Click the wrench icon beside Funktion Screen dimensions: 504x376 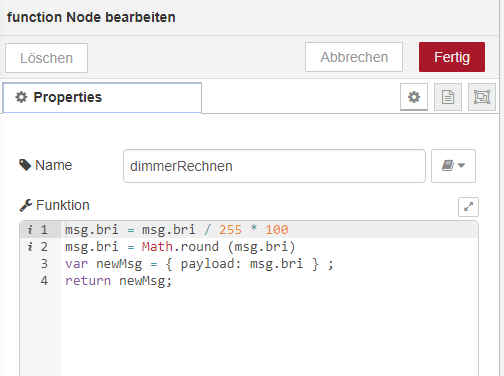(x=26, y=205)
